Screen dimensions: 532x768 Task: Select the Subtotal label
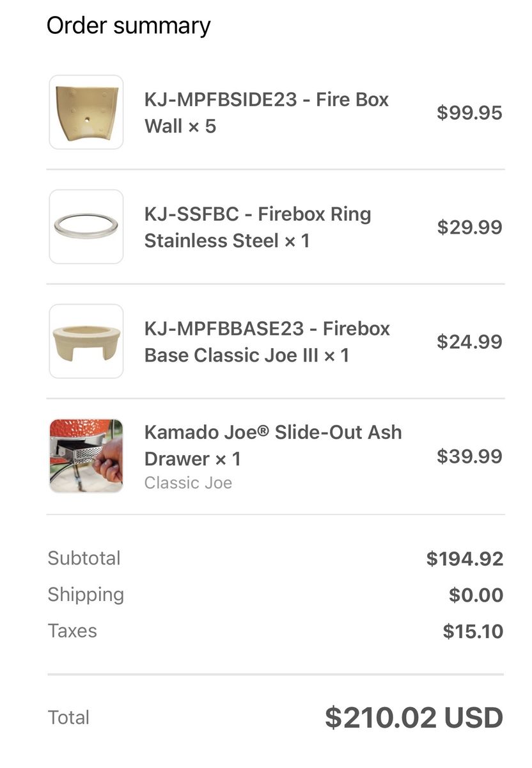pyautogui.click(x=84, y=558)
